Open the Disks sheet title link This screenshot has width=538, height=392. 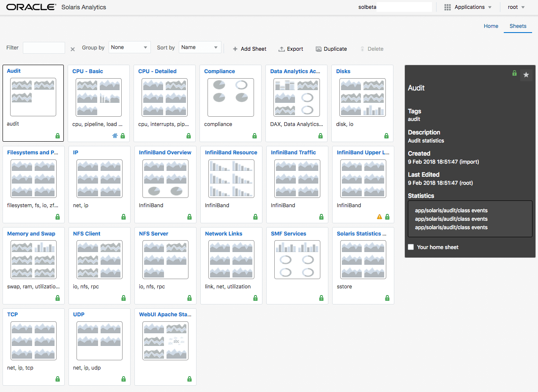click(343, 71)
